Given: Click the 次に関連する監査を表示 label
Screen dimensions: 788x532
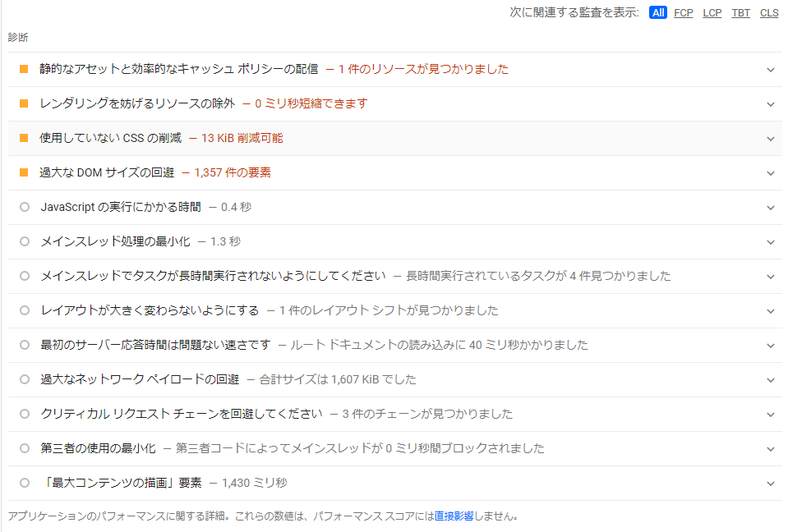Looking at the screenshot, I should pos(574,12).
